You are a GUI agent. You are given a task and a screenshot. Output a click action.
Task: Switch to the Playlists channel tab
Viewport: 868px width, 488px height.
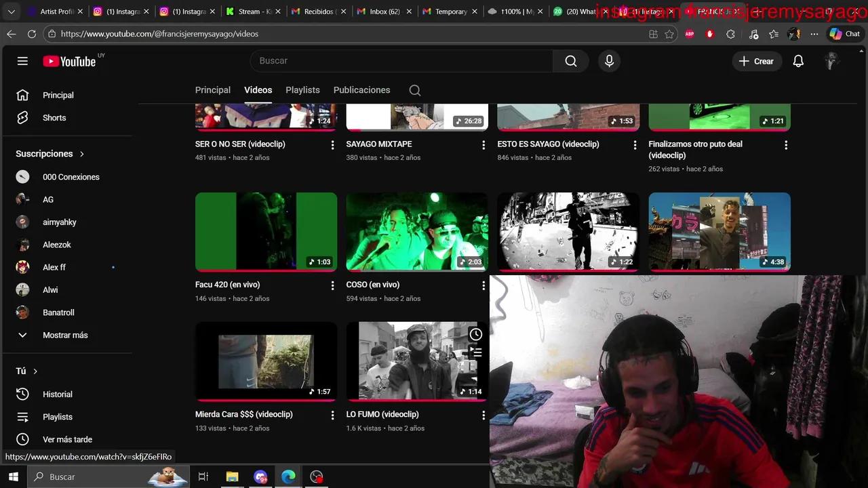pos(302,90)
